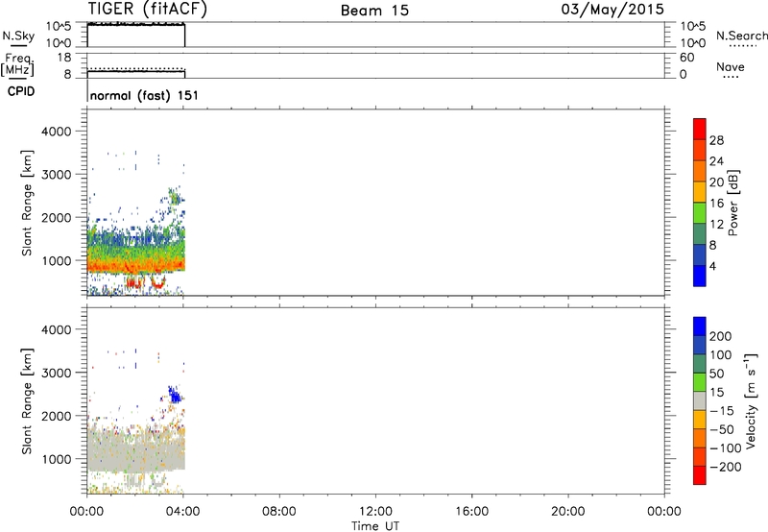Image resolution: width=768 pixels, height=532 pixels.
Task: Click the 16:00 time axis label
Action: (471, 512)
